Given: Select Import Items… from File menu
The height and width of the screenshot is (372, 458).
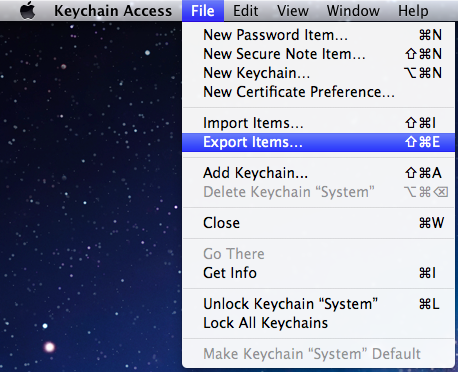Looking at the screenshot, I should pos(318,123).
